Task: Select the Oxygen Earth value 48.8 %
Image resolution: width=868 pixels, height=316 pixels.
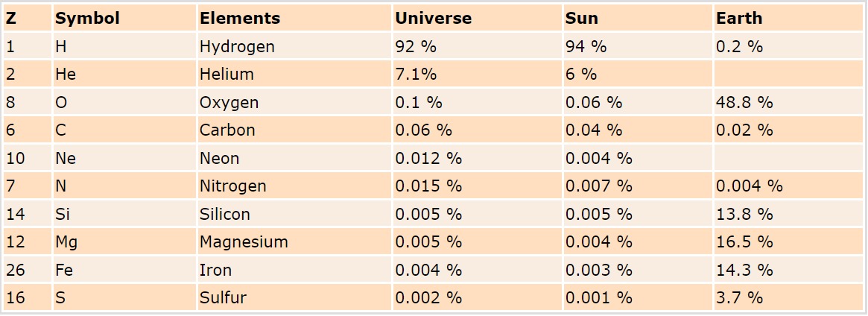Action: (744, 102)
